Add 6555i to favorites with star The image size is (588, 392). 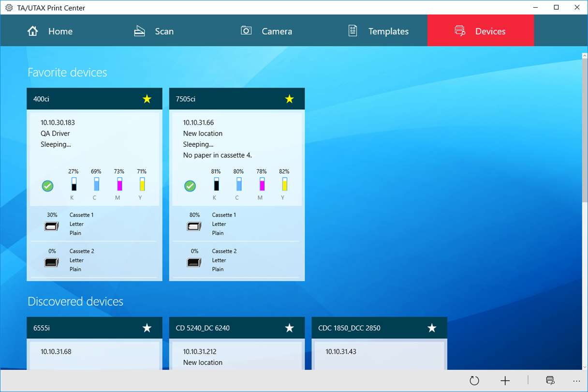tap(147, 328)
